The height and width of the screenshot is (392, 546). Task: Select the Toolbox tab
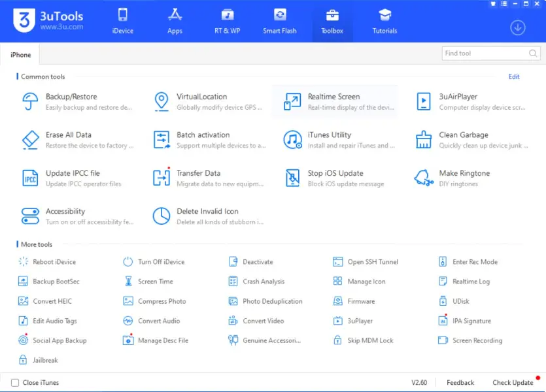pos(332,21)
